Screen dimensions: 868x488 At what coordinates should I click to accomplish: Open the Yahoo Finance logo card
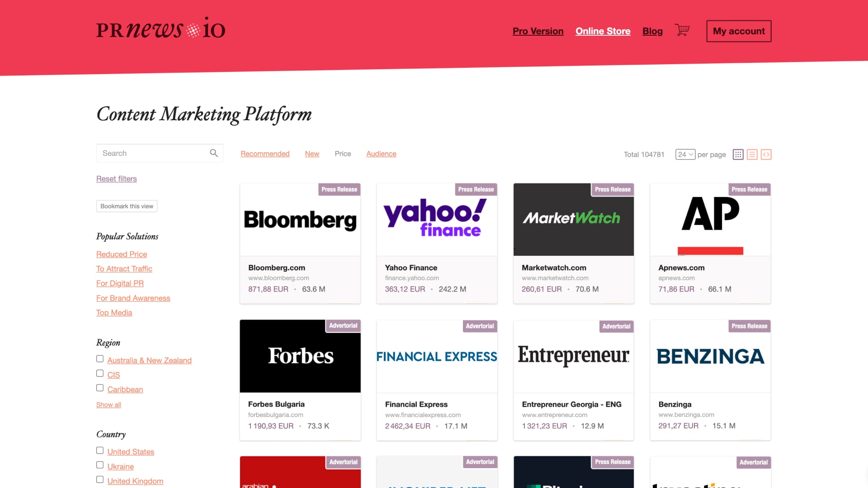(x=437, y=220)
